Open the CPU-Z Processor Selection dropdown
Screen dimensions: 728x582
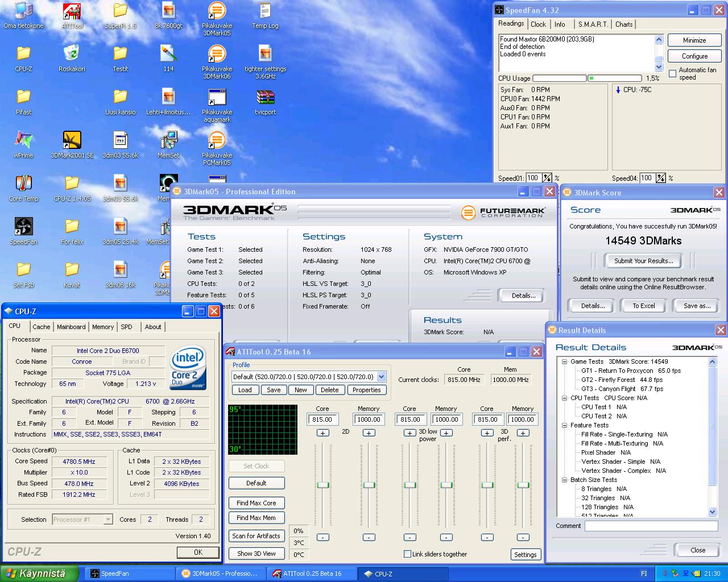pyautogui.click(x=82, y=519)
